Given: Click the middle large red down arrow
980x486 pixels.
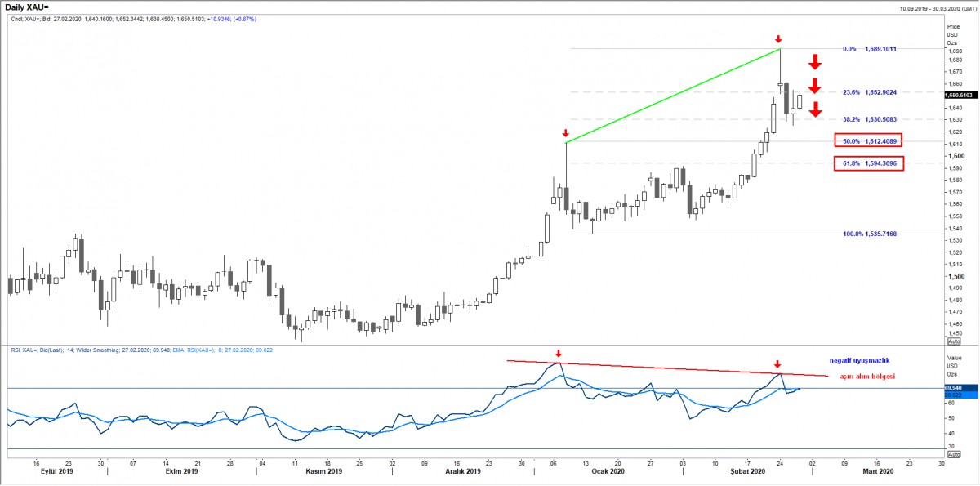Looking at the screenshot, I should click(x=815, y=86).
